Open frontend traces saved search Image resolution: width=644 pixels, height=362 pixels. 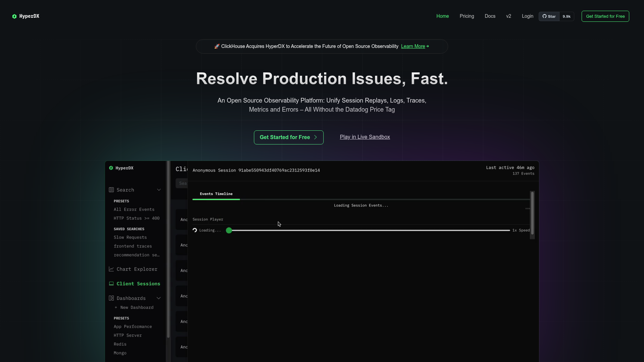132,246
